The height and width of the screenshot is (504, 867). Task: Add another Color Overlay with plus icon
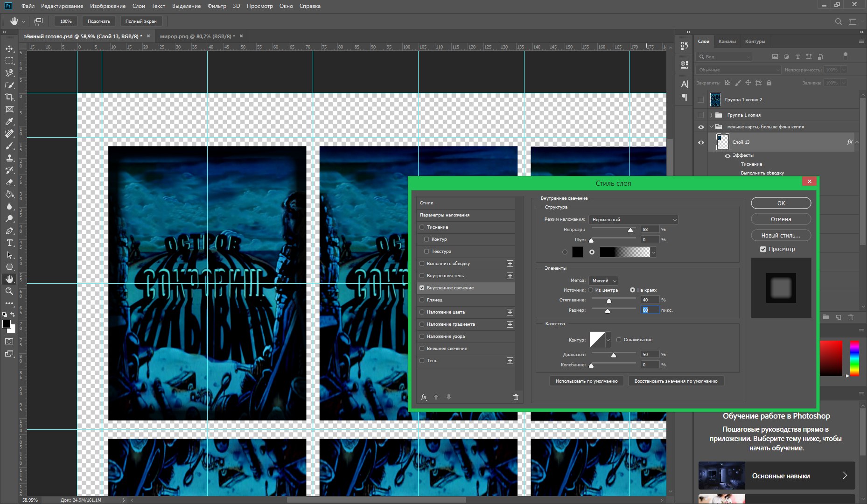pyautogui.click(x=510, y=312)
